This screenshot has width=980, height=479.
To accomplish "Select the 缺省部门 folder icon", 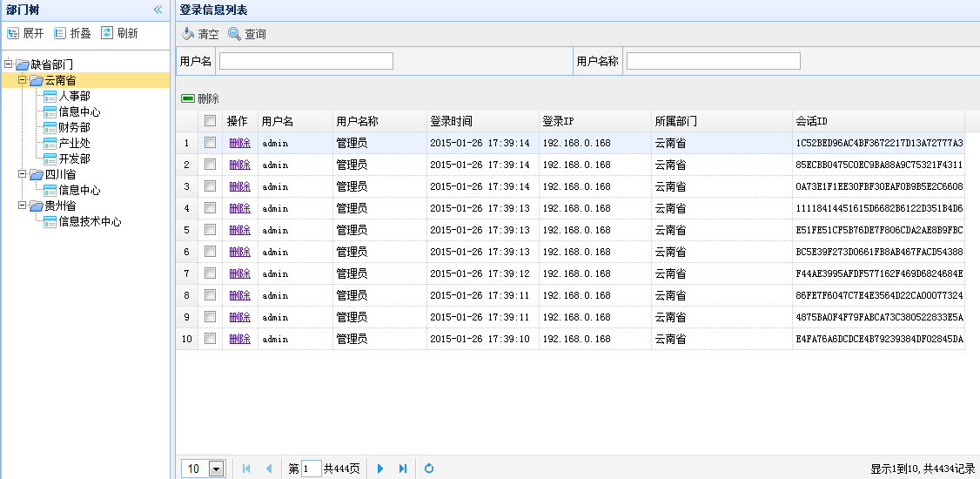I will [23, 64].
